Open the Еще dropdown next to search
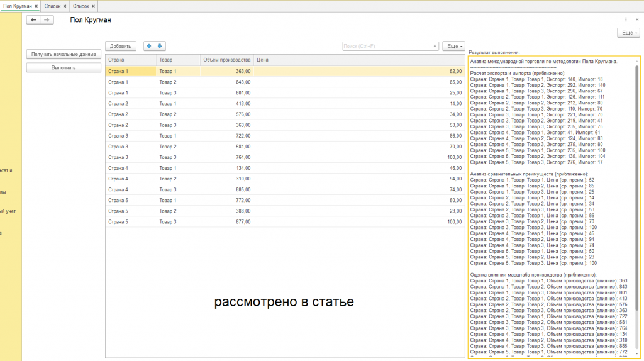This screenshot has height=361, width=644. pos(454,46)
